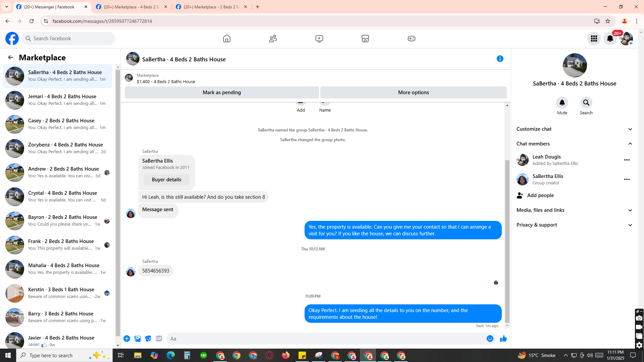Open Marketplace listing $1,400 4 Beds link
The image size is (644, 362).
(x=166, y=81)
